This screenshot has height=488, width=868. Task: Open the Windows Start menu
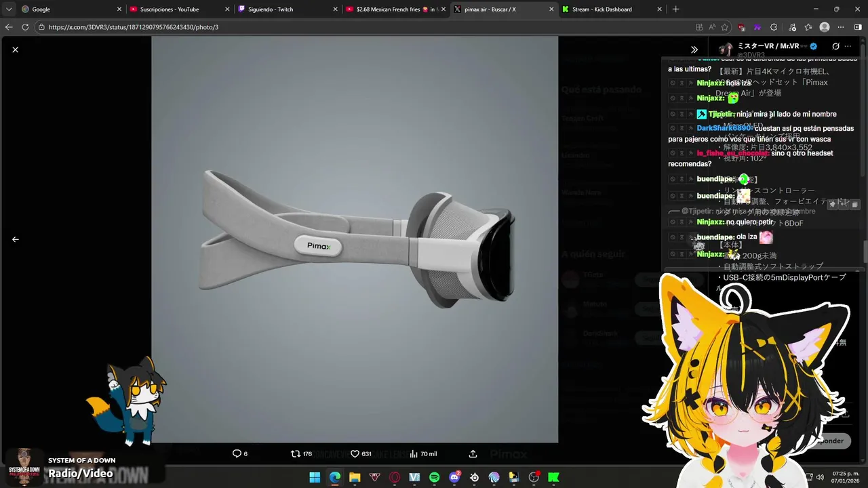pos(315,477)
